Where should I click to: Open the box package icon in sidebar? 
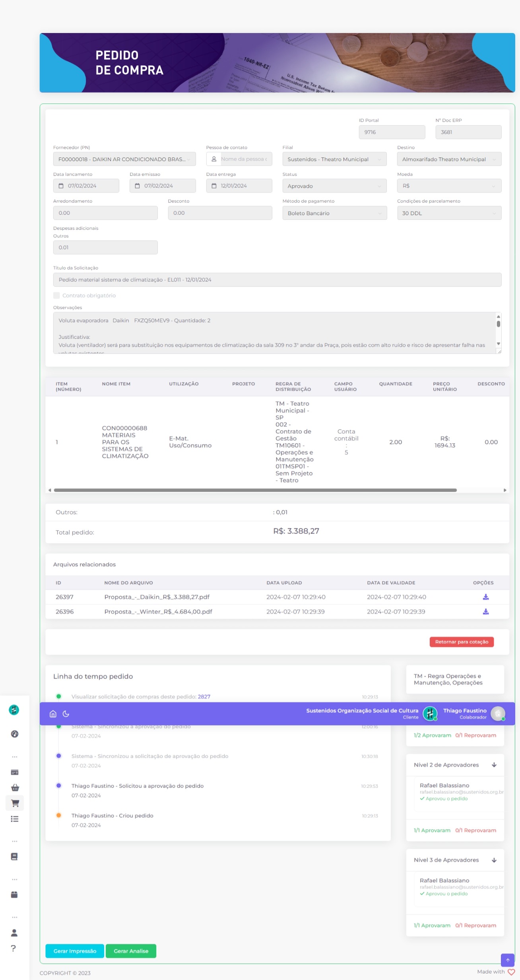click(x=15, y=895)
